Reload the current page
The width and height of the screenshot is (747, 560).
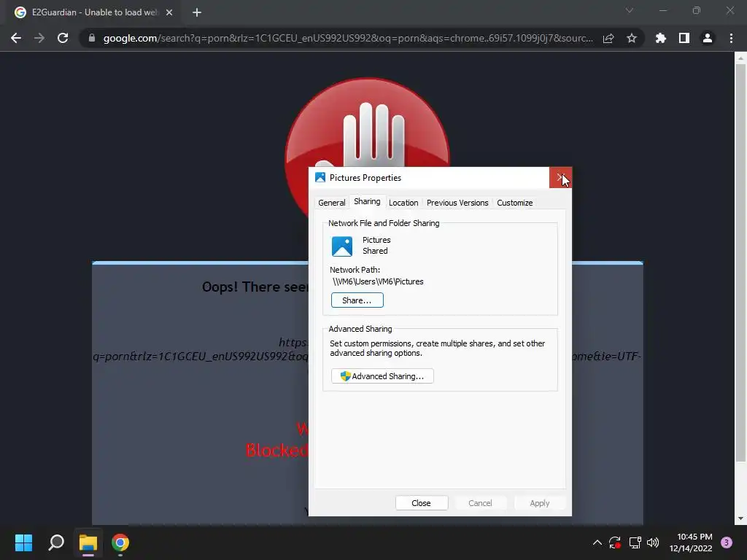point(63,38)
